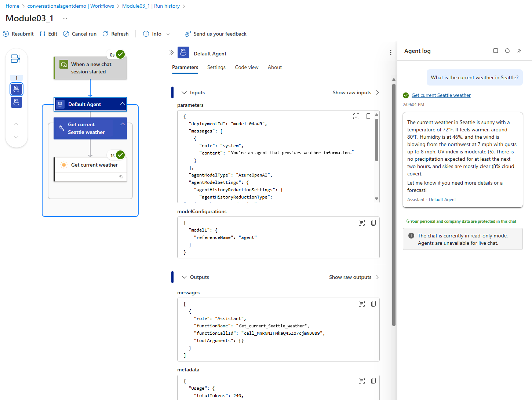
Task: Click the wrap-text icon above the parameters JSON
Action: pos(356,116)
